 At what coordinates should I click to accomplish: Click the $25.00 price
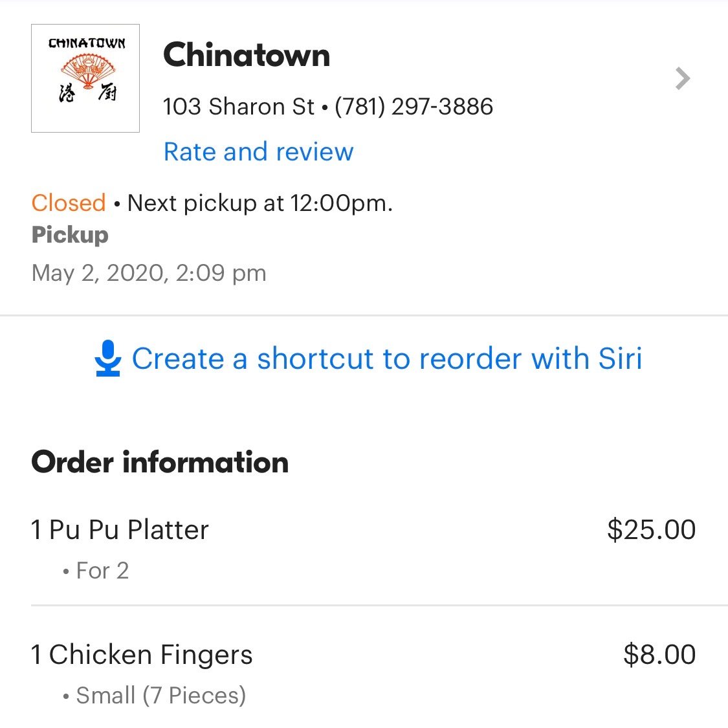pos(651,530)
